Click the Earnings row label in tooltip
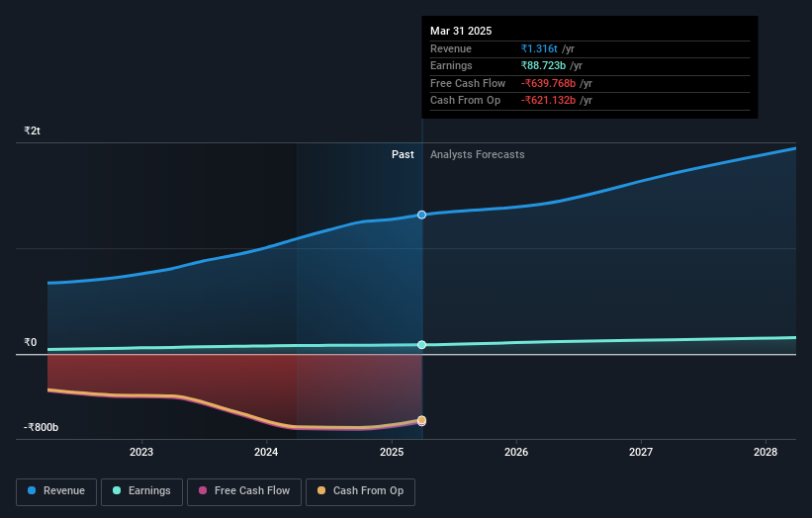This screenshot has height=518, width=812. (451, 65)
